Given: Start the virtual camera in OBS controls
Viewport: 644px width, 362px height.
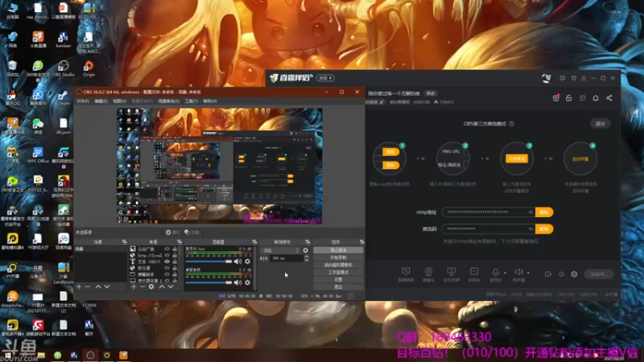Looking at the screenshot, I should point(338,265).
